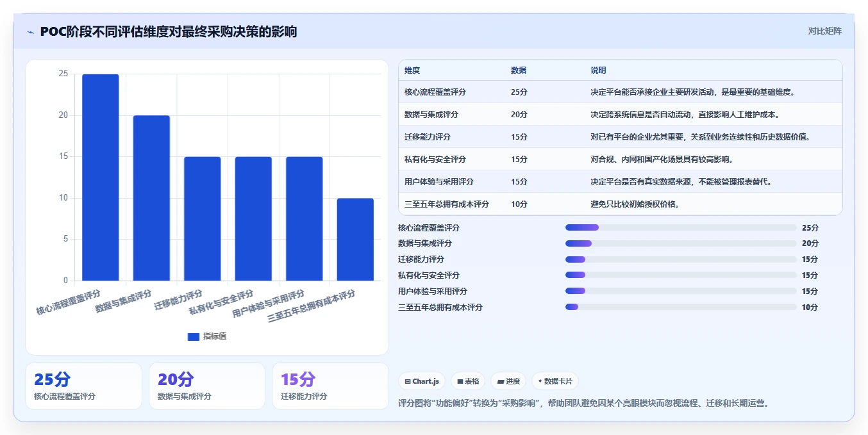Click the 维度 column header

point(412,70)
